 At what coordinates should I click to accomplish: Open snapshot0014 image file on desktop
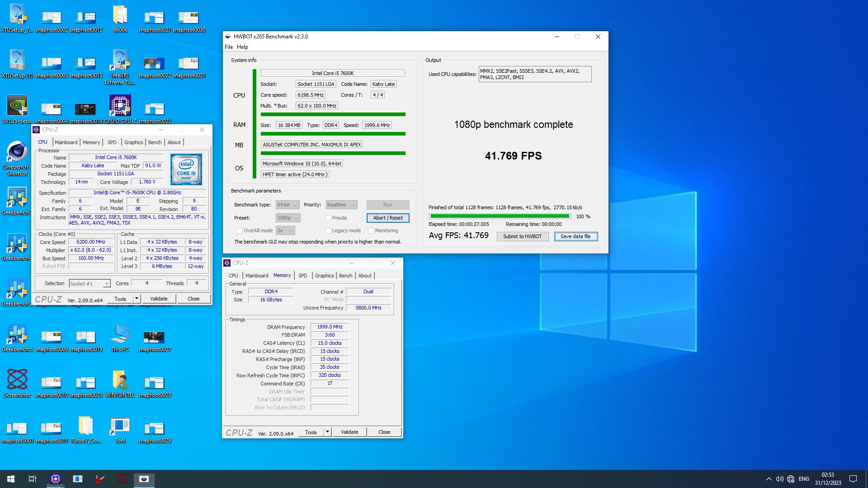tap(86, 112)
